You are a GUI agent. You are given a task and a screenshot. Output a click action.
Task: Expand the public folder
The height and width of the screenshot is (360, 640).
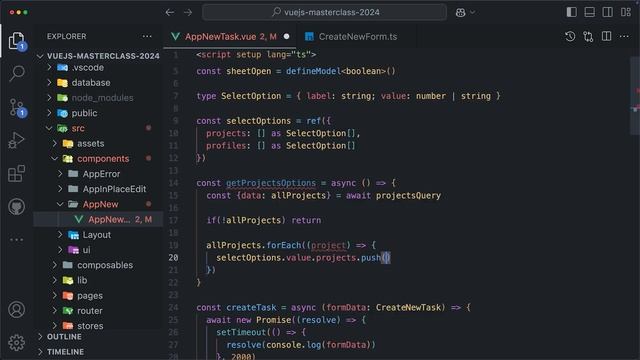click(x=98, y=113)
